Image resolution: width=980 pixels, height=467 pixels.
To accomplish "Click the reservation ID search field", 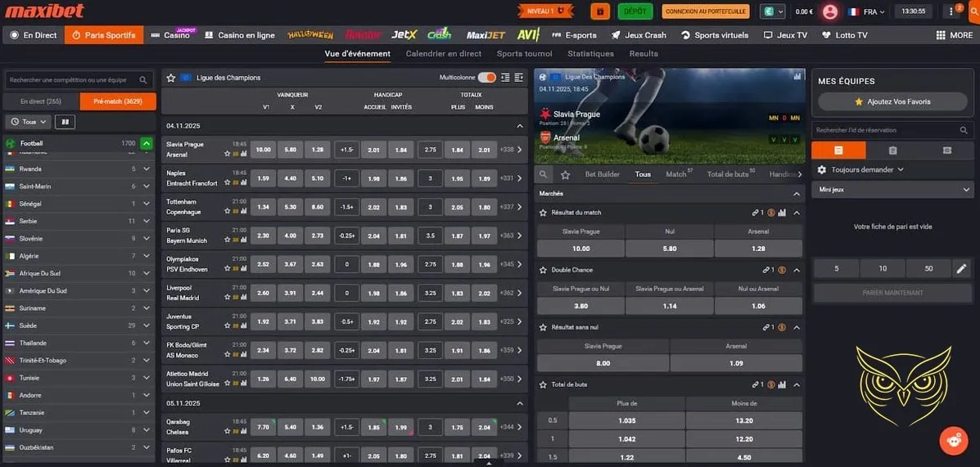I will (x=886, y=130).
